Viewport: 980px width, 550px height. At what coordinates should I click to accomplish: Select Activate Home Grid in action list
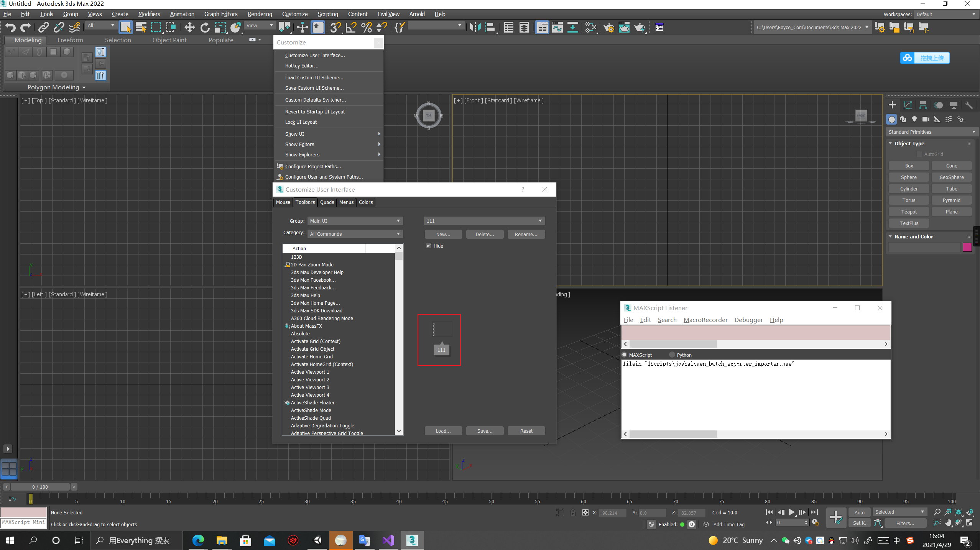[312, 356]
